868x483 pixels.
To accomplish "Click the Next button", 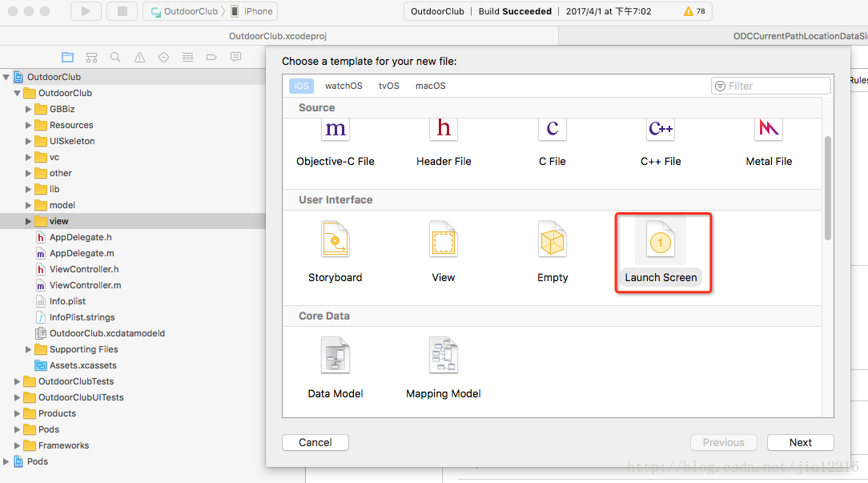I will [801, 443].
